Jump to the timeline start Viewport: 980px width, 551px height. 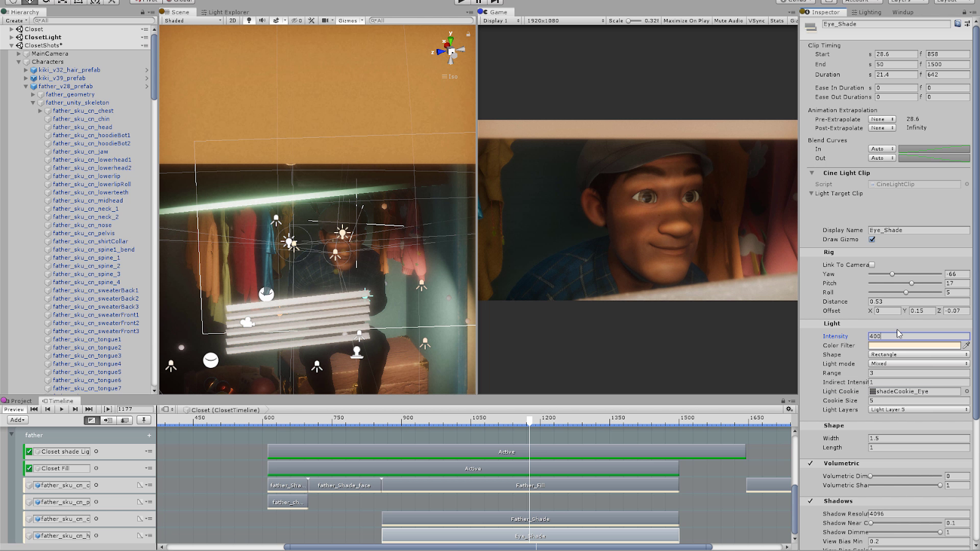pos(34,409)
